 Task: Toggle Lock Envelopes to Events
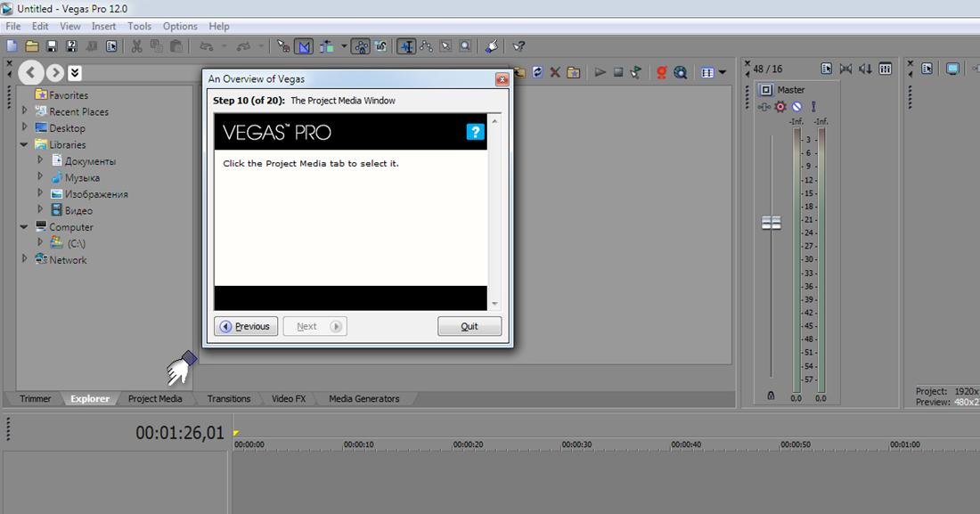point(361,46)
